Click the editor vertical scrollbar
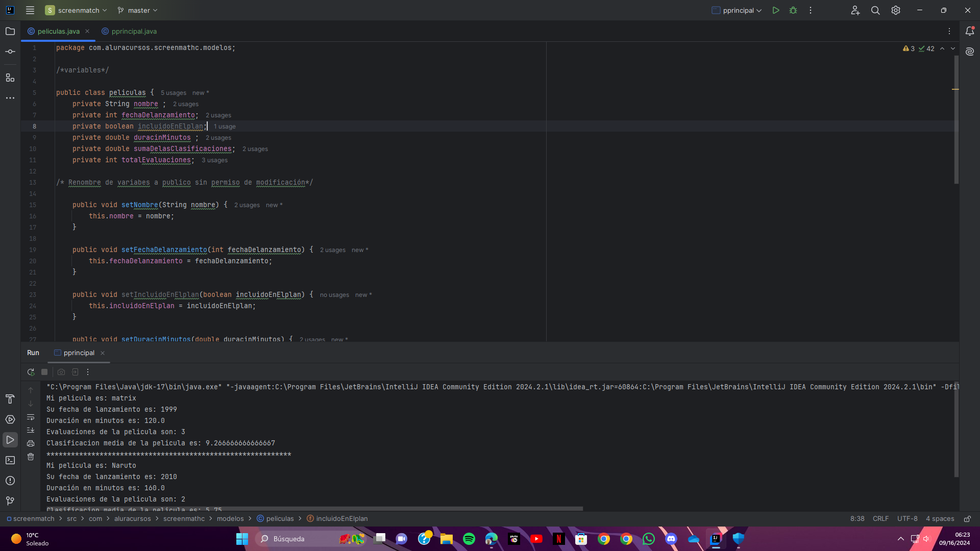Screen dimensions: 980x551 (x=956, y=120)
